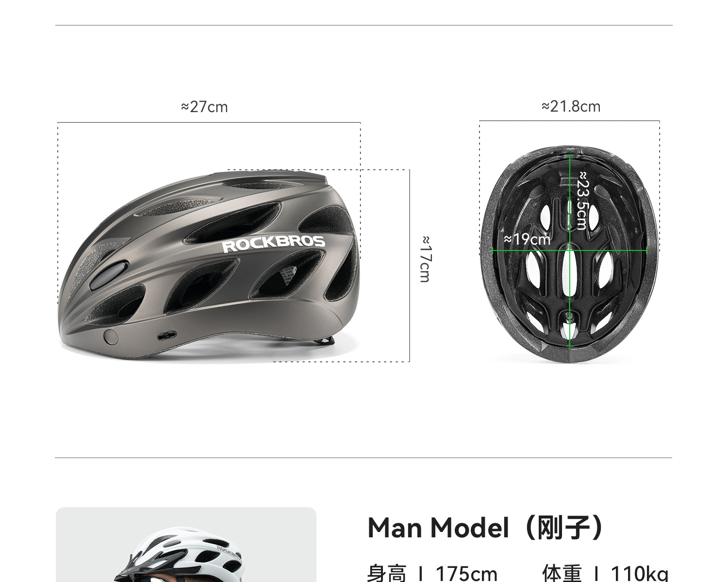Click the green vertical measurement line
Image resolution: width=728 pixels, height=582 pixels.
click(x=570, y=250)
